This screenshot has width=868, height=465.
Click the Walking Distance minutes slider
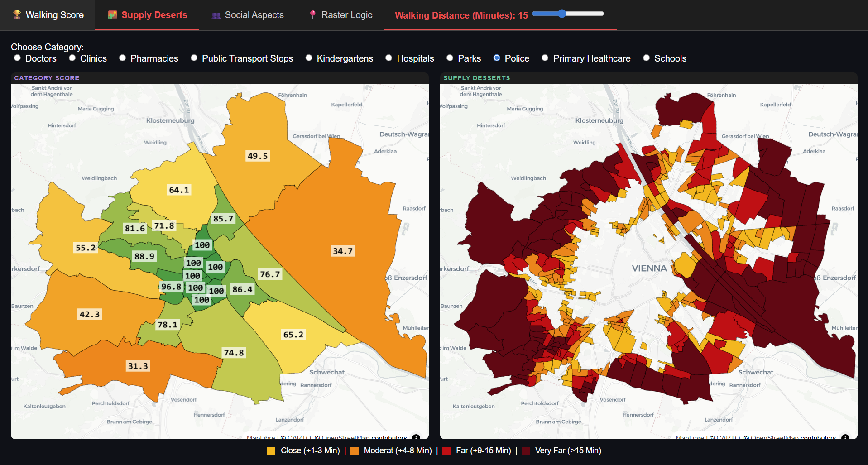(568, 14)
